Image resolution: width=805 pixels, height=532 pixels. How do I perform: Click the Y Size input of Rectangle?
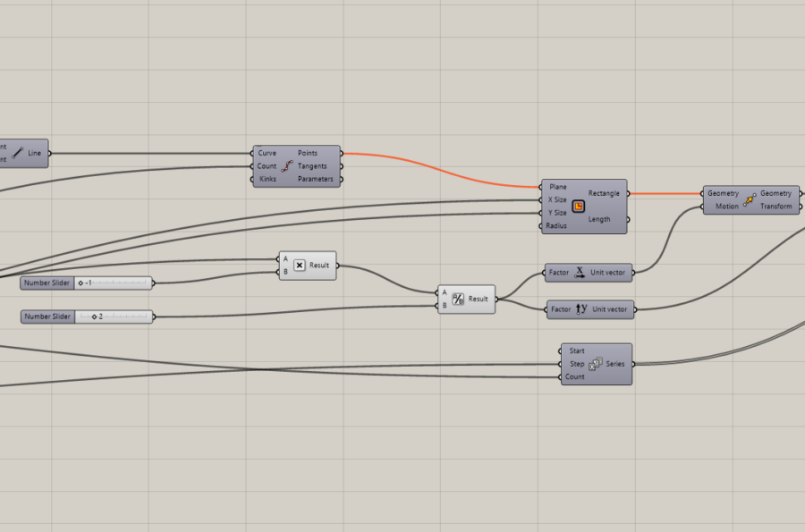[x=557, y=213]
